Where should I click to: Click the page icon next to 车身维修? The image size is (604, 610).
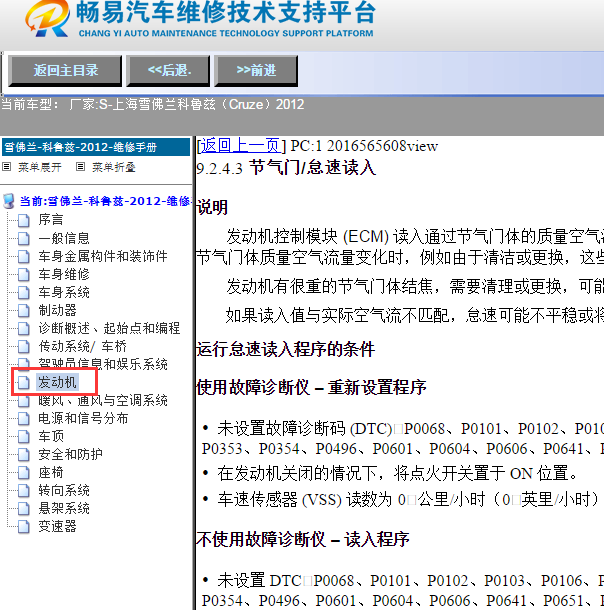pyautogui.click(x=24, y=274)
